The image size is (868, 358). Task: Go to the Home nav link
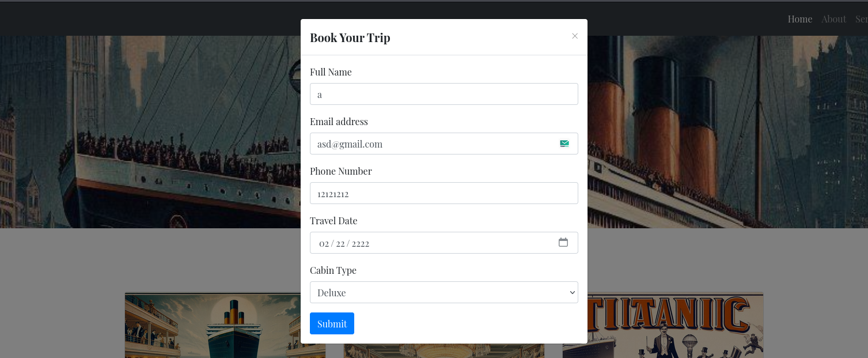(799, 19)
